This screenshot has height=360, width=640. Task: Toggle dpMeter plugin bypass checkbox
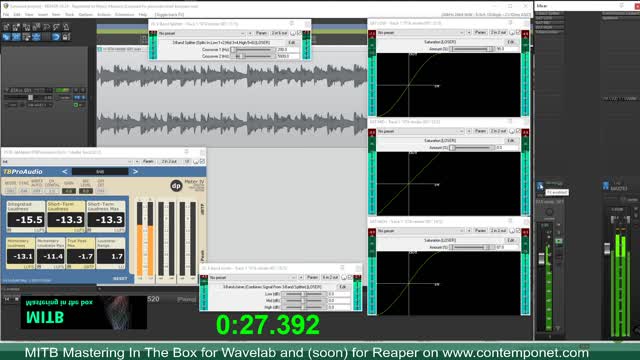tap(202, 162)
